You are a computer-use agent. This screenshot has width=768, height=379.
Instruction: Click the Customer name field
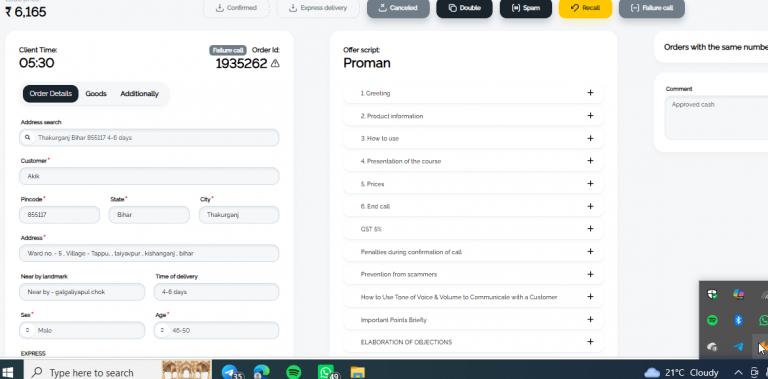(149, 176)
